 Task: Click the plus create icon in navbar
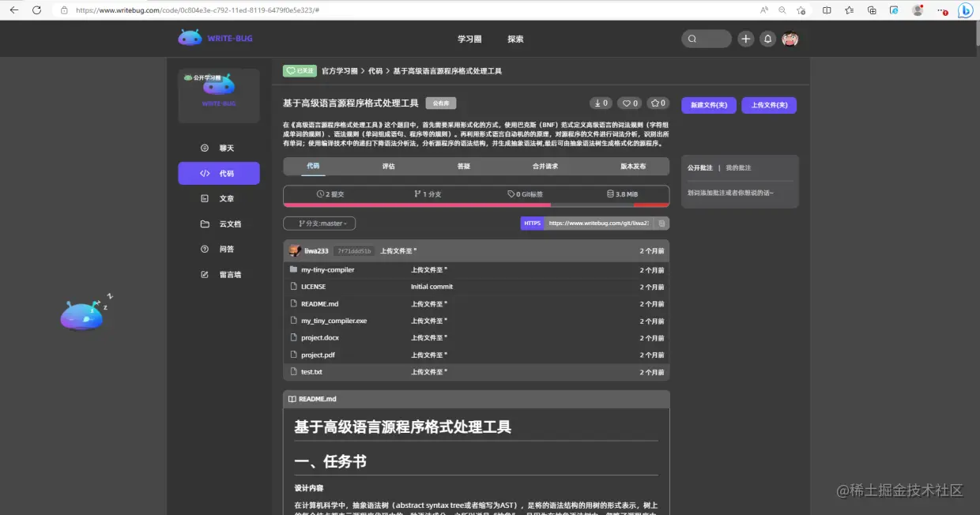(745, 38)
